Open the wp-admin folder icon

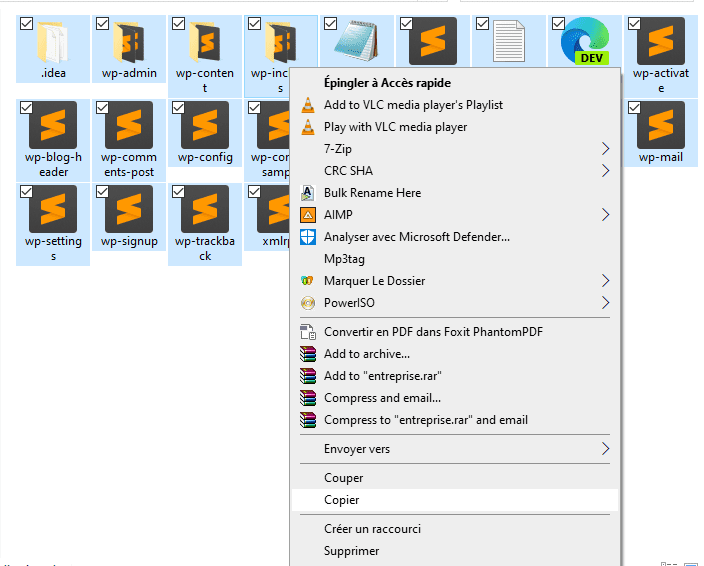click(129, 41)
